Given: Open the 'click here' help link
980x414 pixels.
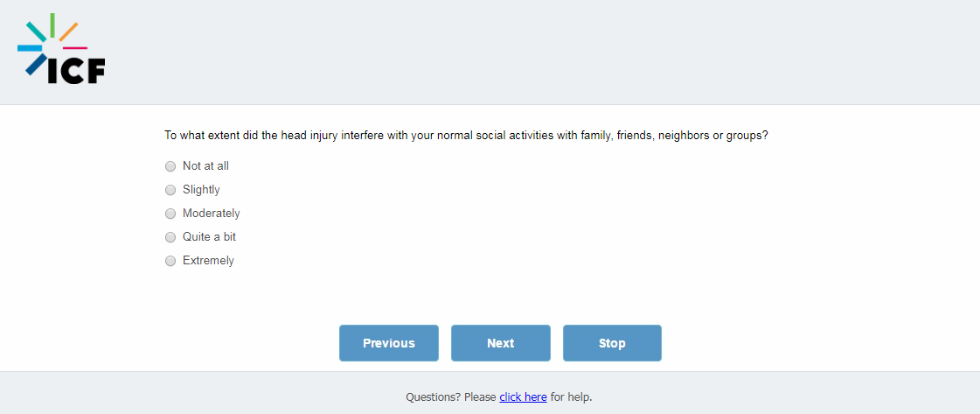Looking at the screenshot, I should (523, 397).
